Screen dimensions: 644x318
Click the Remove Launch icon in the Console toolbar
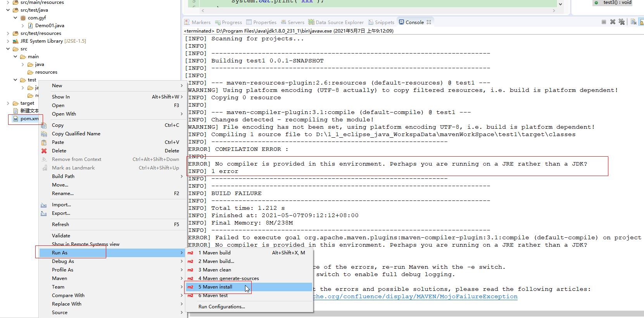613,22
